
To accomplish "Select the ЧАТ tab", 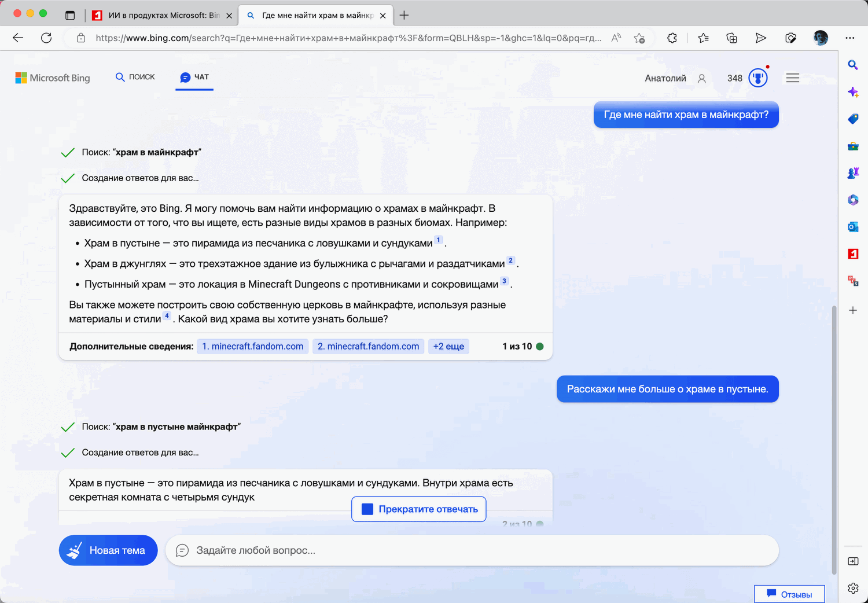I will click(x=194, y=77).
